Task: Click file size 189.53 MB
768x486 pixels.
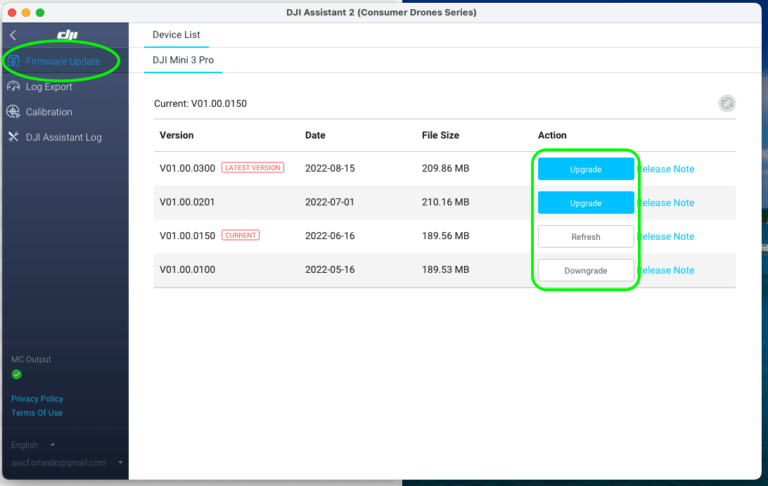Action: (445, 270)
